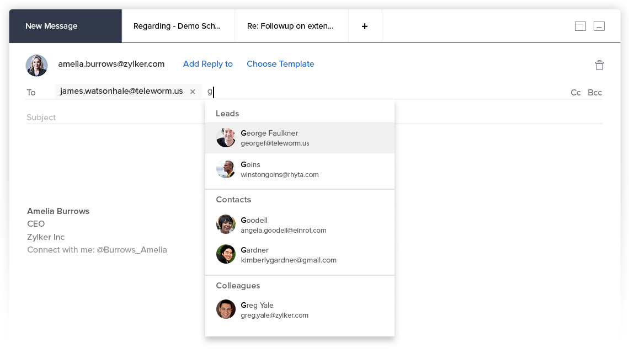The image size is (629, 364).
Task: Click the Leads section header
Action: coord(227,114)
